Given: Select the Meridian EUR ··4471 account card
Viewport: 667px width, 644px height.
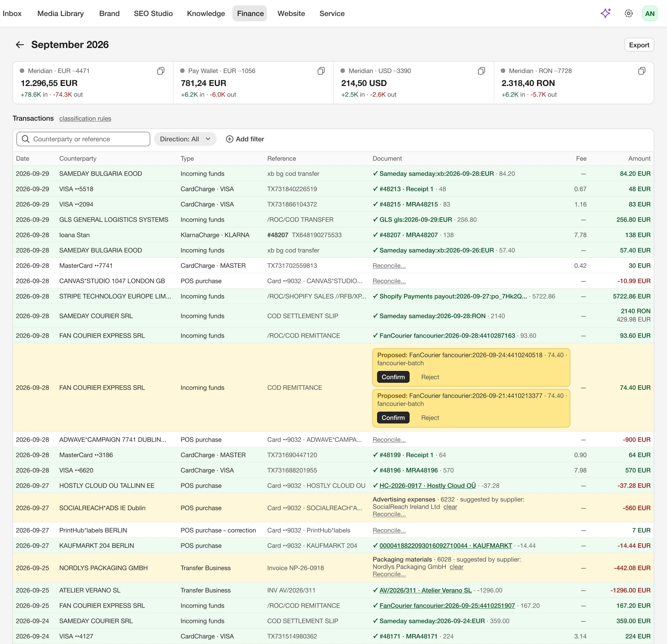Looking at the screenshot, I should coord(93,83).
